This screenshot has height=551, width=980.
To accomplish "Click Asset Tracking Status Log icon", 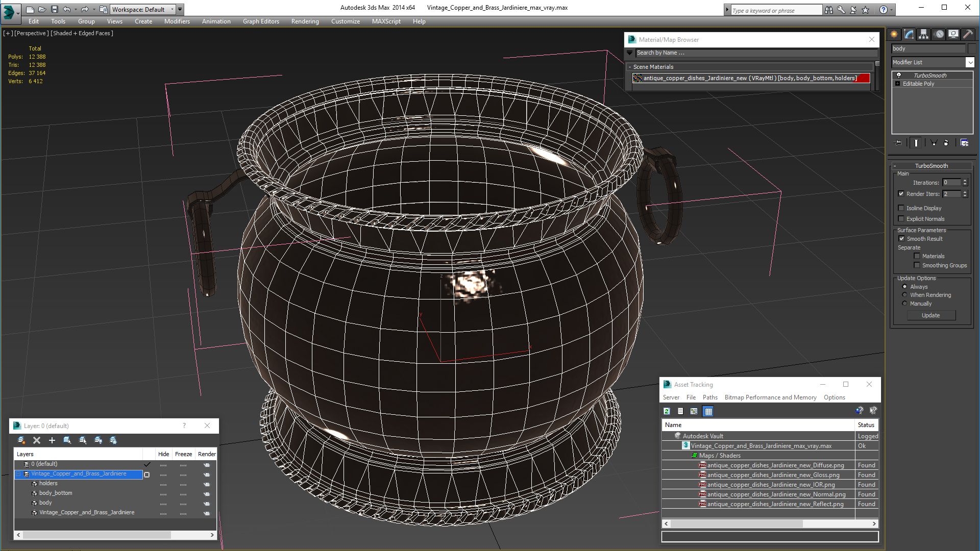I will pos(680,411).
